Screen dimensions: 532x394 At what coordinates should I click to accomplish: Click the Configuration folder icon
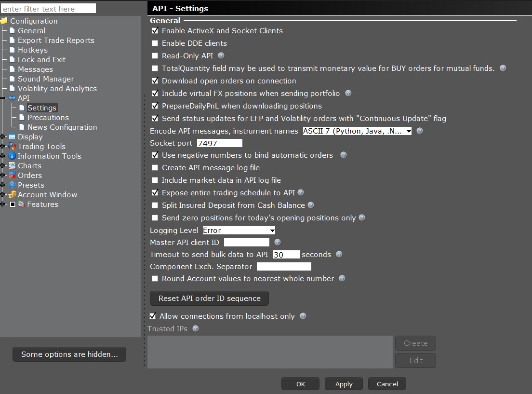tap(4, 21)
